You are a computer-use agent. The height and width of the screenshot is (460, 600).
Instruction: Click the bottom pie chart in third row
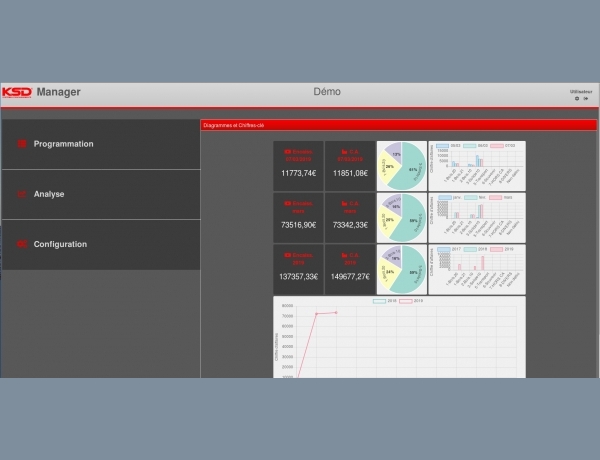click(401, 269)
